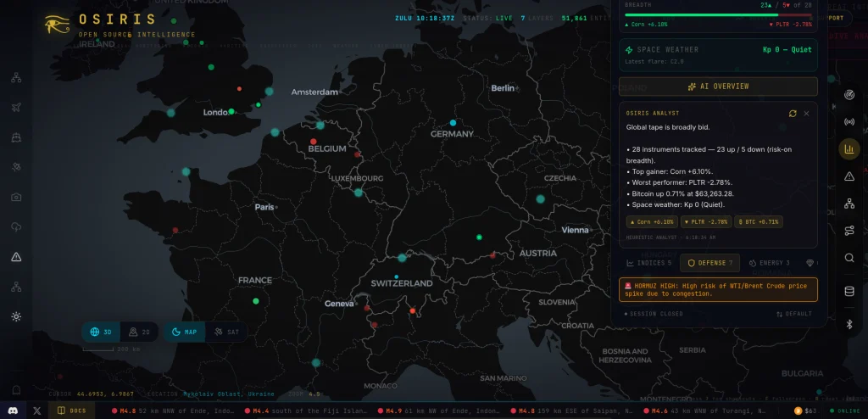This screenshot has width=868, height=419.
Task: Click the AI Overview button
Action: (x=718, y=87)
